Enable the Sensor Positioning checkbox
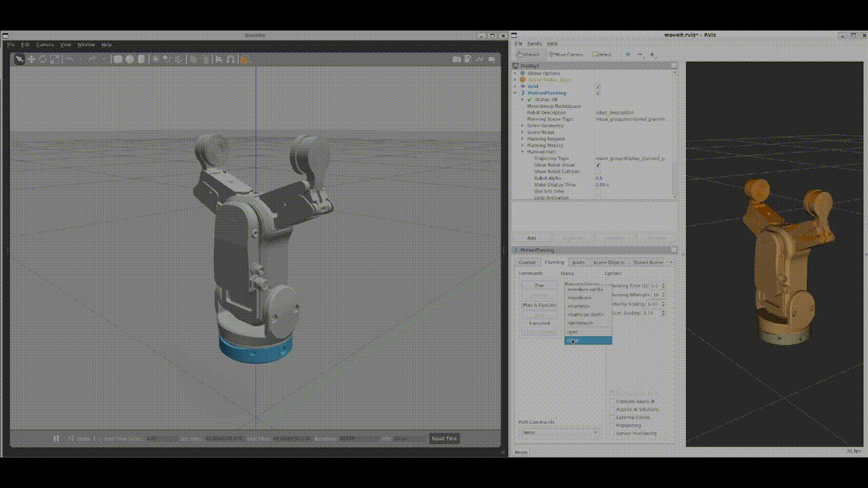Image resolution: width=868 pixels, height=488 pixels. coord(613,434)
